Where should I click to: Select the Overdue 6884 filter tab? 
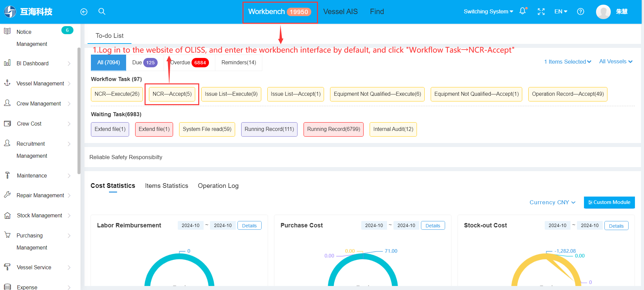190,63
